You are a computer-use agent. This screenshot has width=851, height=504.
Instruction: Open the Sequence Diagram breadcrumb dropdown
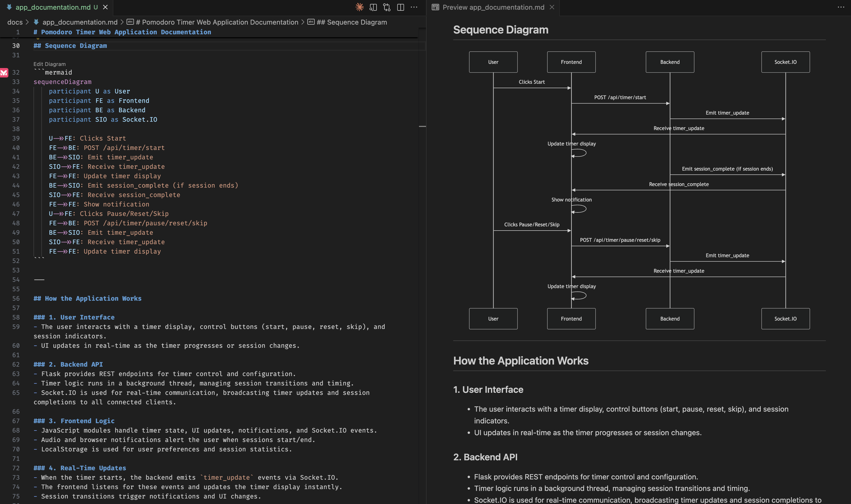pos(352,22)
